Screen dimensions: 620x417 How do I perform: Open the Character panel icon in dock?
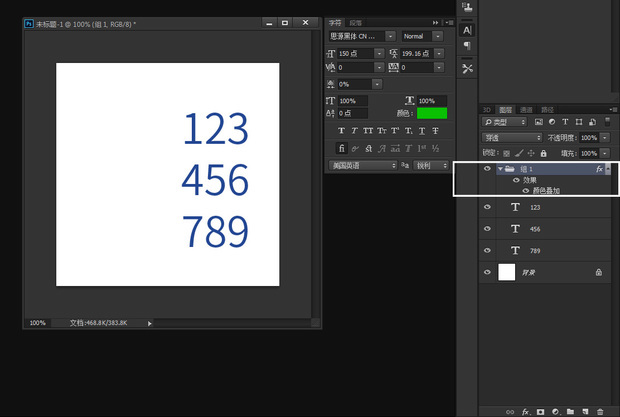click(467, 30)
